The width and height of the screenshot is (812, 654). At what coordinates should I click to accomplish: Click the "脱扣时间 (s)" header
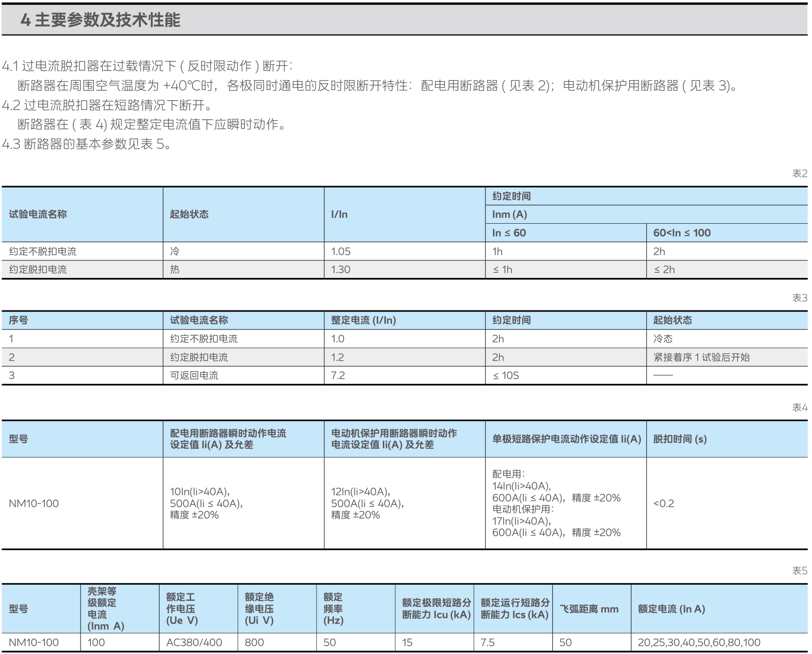click(x=680, y=439)
